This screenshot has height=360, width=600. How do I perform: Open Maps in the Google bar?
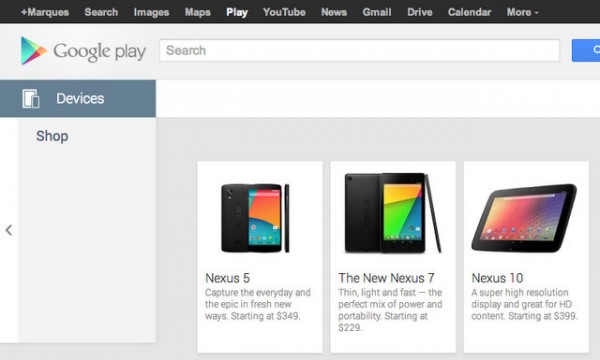(197, 12)
